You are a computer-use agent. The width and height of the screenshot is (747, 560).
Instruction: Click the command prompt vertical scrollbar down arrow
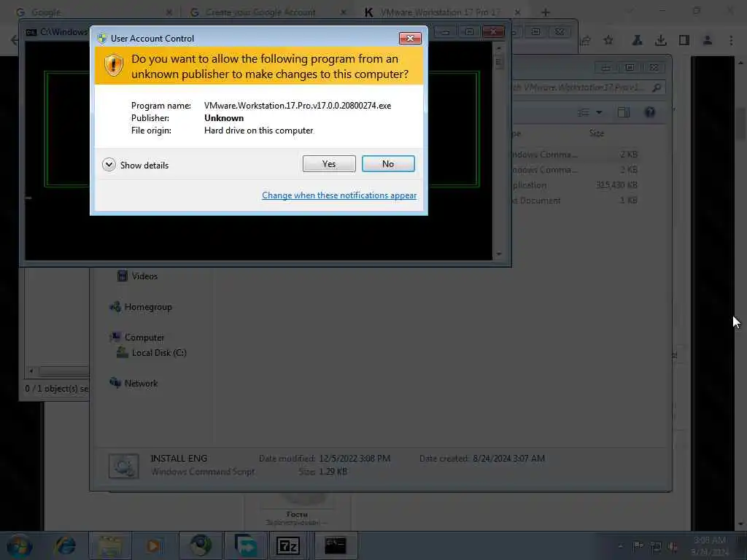tap(499, 254)
